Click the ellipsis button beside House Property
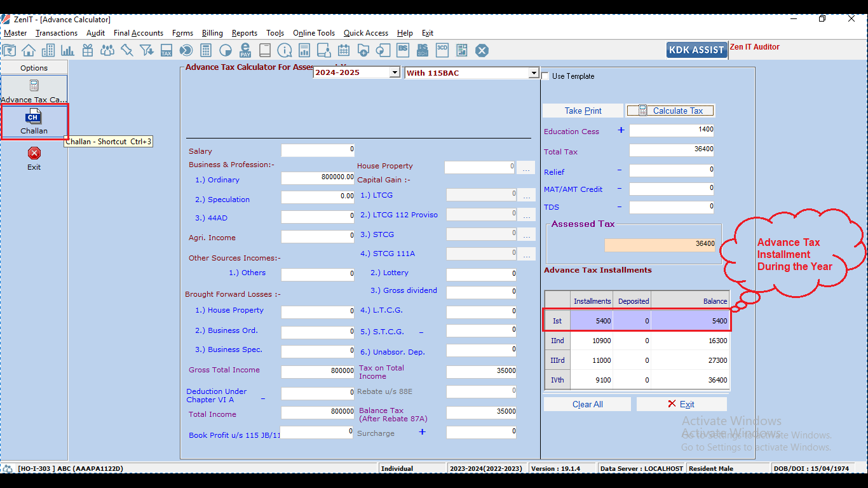This screenshot has width=868, height=488. pyautogui.click(x=526, y=168)
